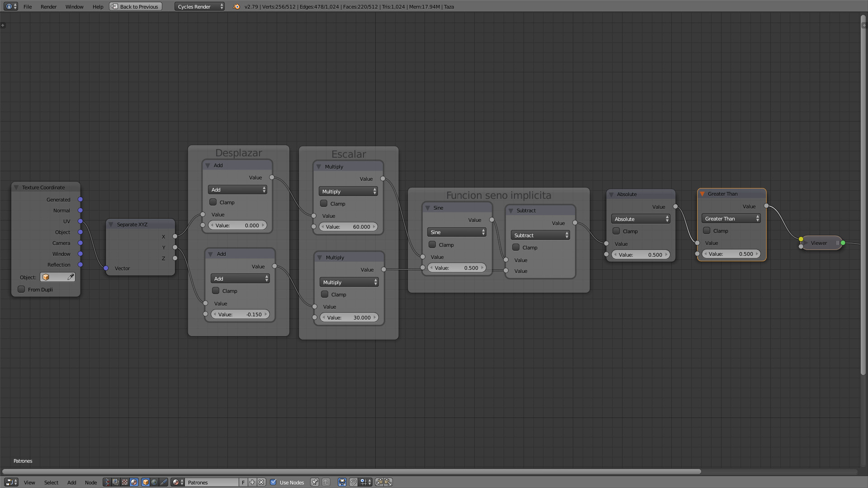
Task: Open upper Add node operation dropdown
Action: [237, 190]
